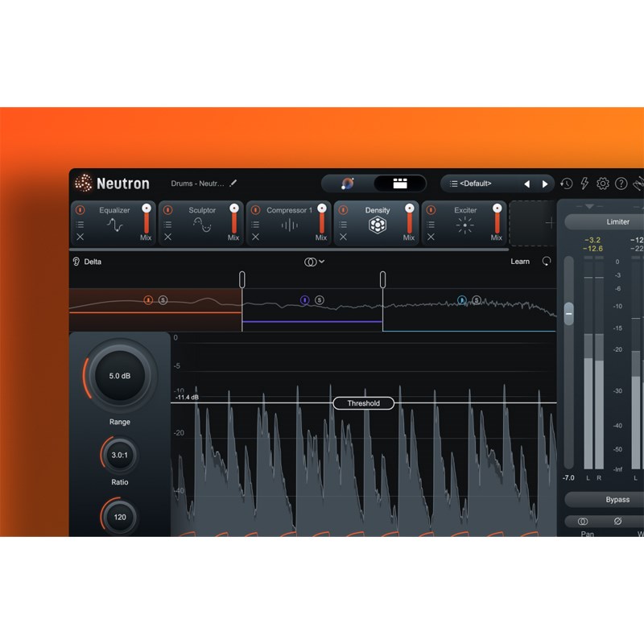Open the Compressor 1 module menu
This screenshot has width=644, height=644.
[257, 225]
